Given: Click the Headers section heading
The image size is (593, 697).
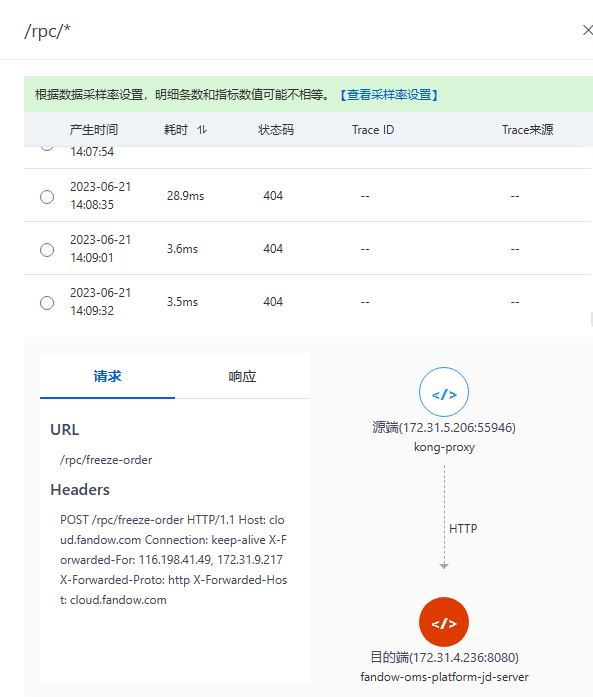Looking at the screenshot, I should [80, 489].
